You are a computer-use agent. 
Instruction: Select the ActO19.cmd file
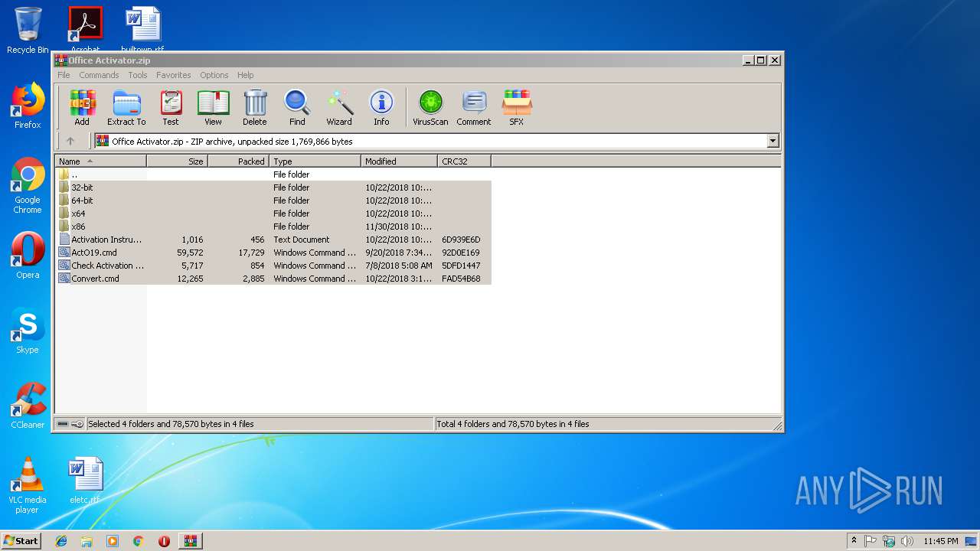273,253
